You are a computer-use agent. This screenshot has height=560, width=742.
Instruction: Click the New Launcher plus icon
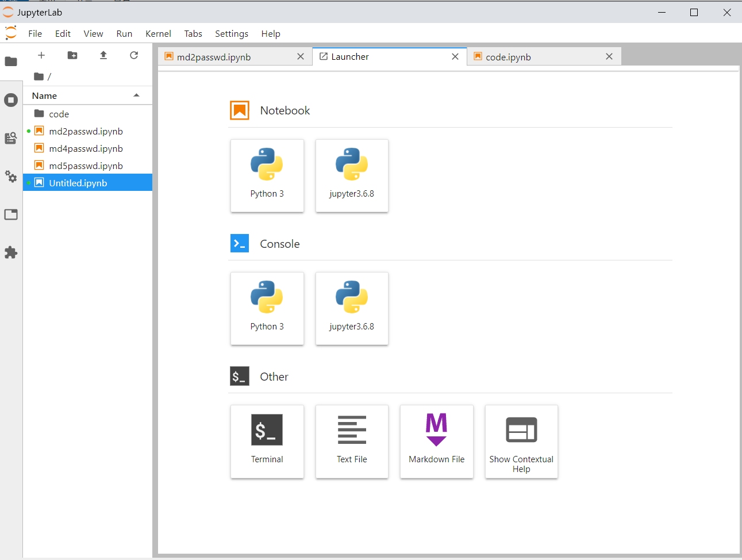pyautogui.click(x=41, y=55)
